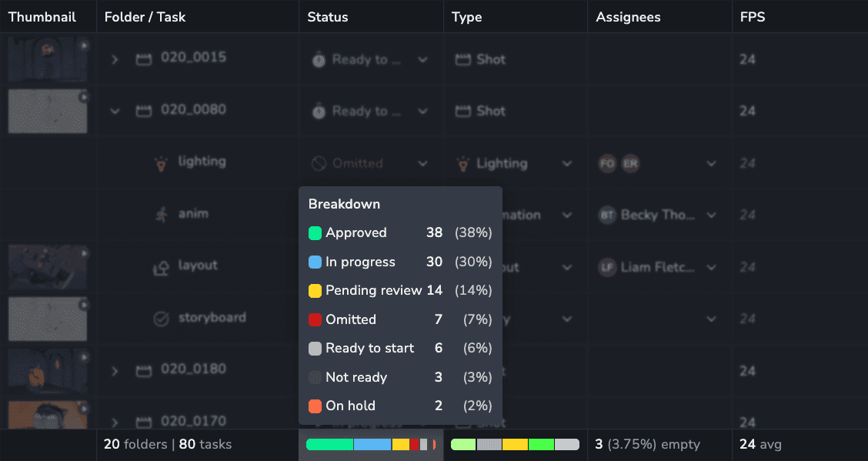Expand the 020_0180 folder
868x461 pixels.
point(115,371)
